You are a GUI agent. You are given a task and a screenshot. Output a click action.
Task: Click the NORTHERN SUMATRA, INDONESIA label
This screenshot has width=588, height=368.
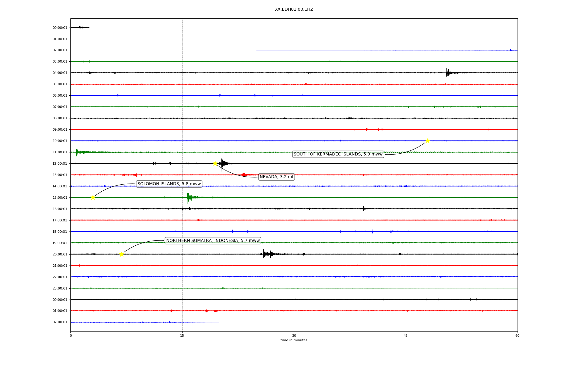pos(213,241)
